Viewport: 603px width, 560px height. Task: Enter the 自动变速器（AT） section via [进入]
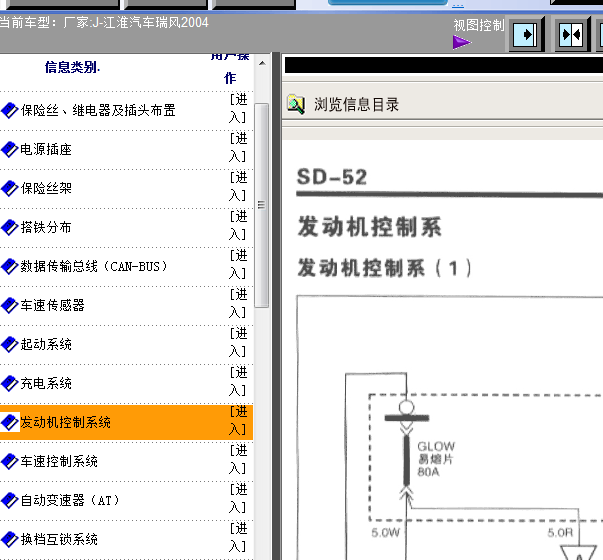pos(238,498)
